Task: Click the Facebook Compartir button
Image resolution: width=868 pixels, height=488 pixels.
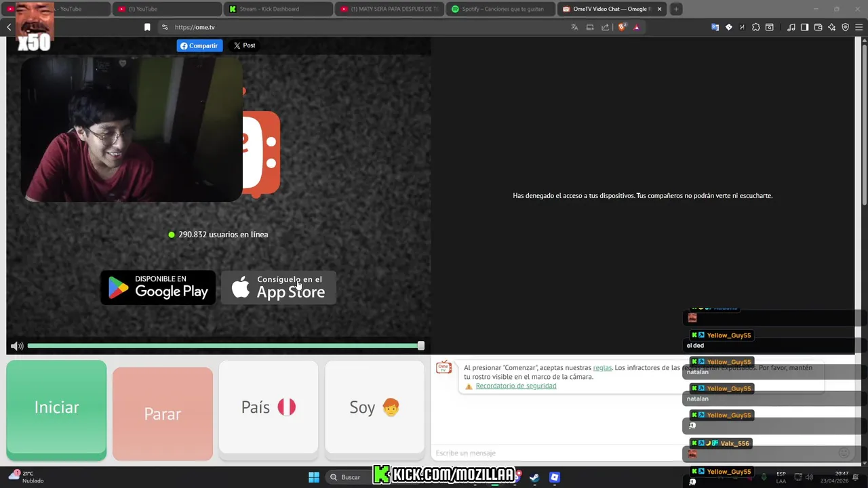Action: tap(199, 45)
